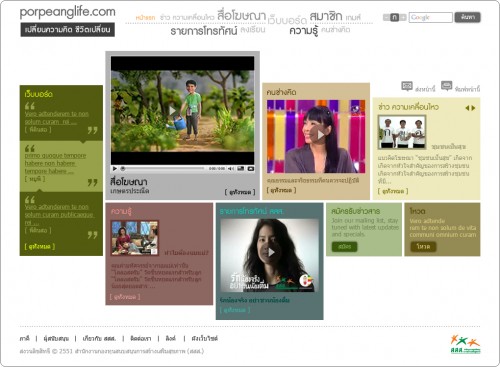Open สมาชิก in the top navigation

click(326, 16)
